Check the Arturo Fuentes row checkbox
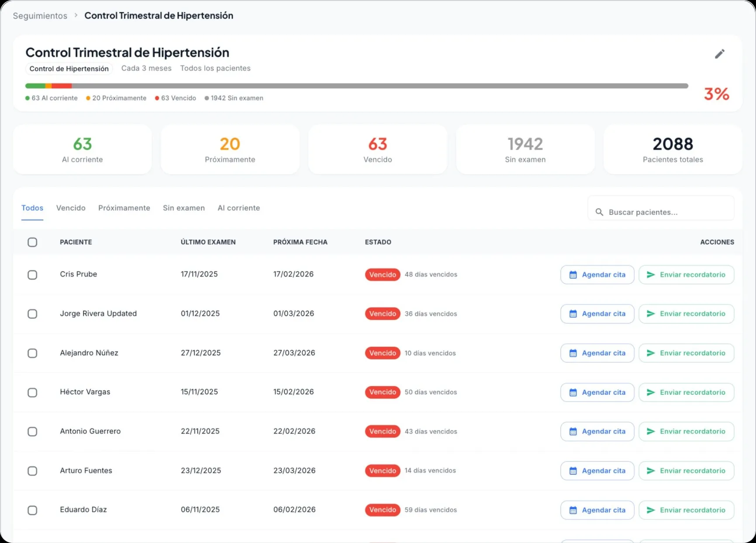 [x=32, y=471]
